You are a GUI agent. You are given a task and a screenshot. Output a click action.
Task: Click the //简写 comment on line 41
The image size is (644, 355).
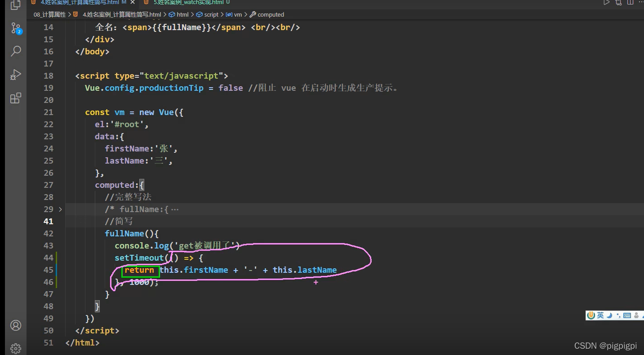[119, 221]
